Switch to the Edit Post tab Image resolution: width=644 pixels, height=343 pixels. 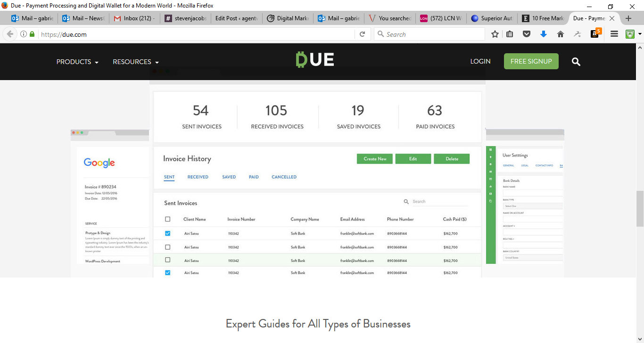click(x=237, y=18)
